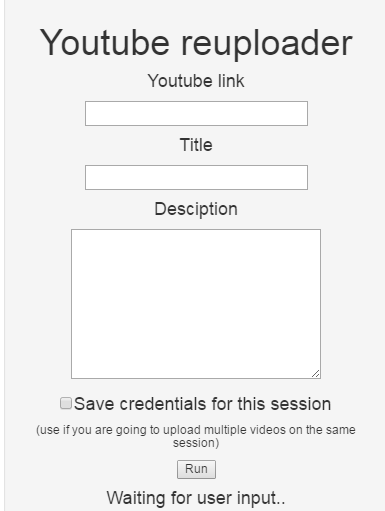Click the 'Desciption' label
The image size is (385, 511).
196,209
